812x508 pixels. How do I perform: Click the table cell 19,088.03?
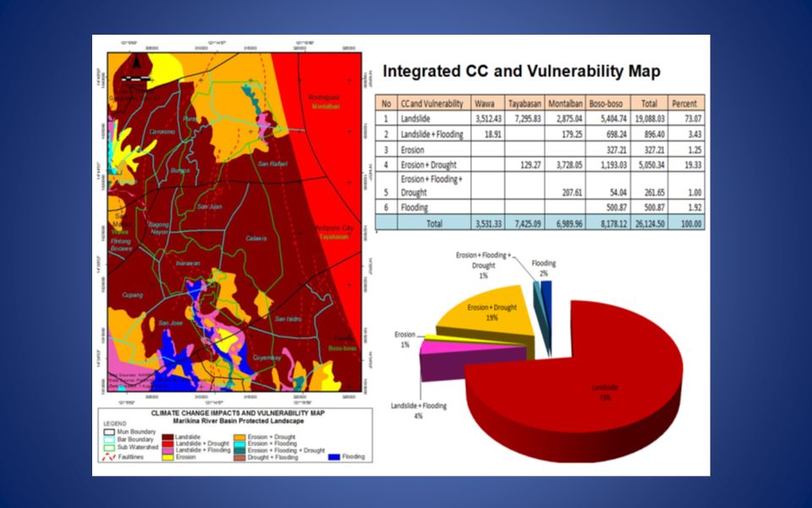650,119
